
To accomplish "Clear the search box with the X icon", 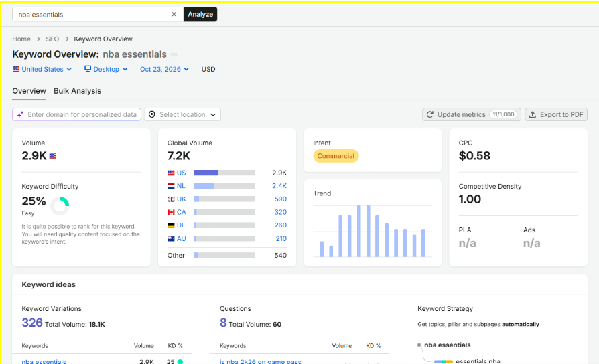I will pos(174,15).
